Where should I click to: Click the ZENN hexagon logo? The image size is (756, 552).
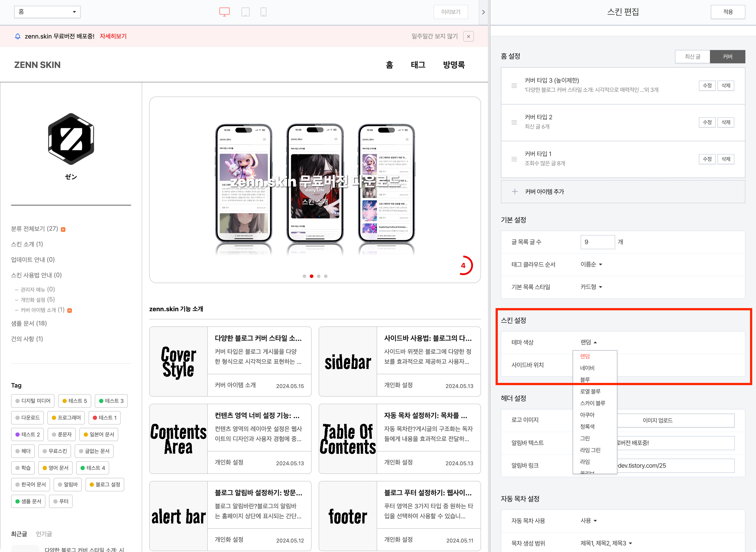(x=71, y=139)
